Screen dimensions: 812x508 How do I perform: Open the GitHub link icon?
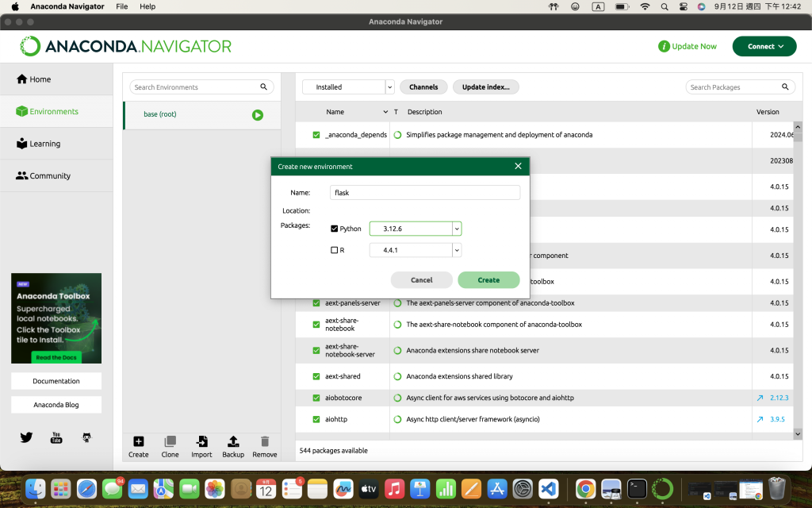pyautogui.click(x=86, y=437)
